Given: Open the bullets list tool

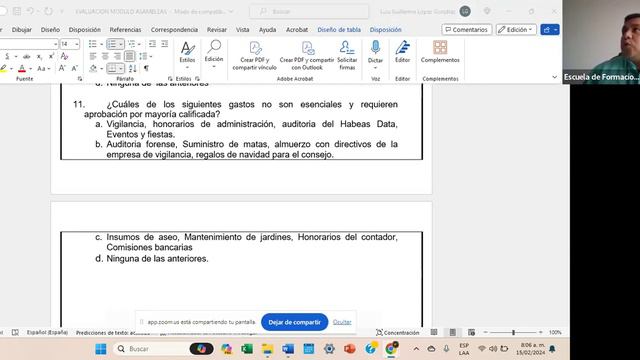Looking at the screenshot, I should click(93, 44).
